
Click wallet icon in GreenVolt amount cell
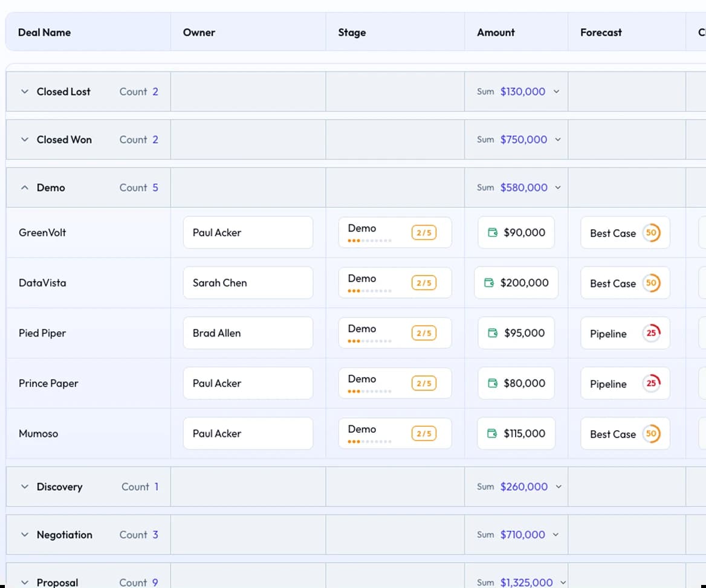493,233
